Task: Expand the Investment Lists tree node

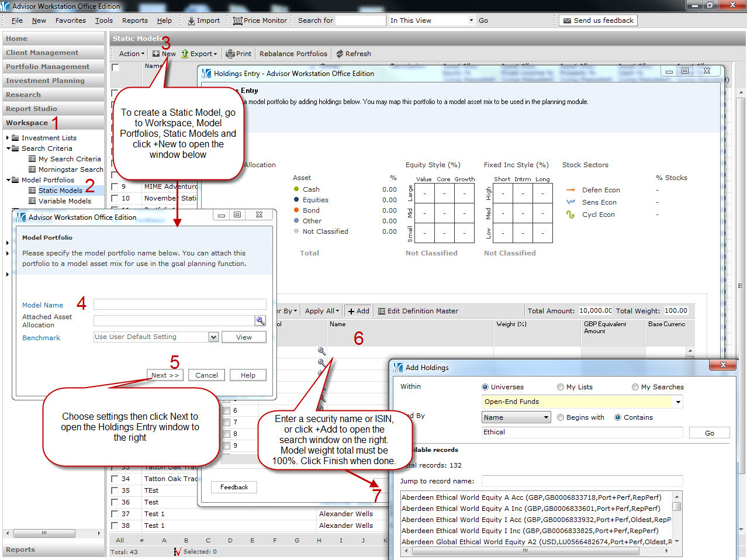Action: coord(8,138)
